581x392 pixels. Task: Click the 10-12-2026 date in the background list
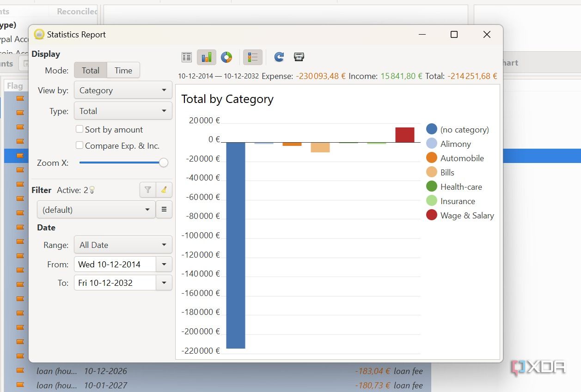tap(105, 371)
